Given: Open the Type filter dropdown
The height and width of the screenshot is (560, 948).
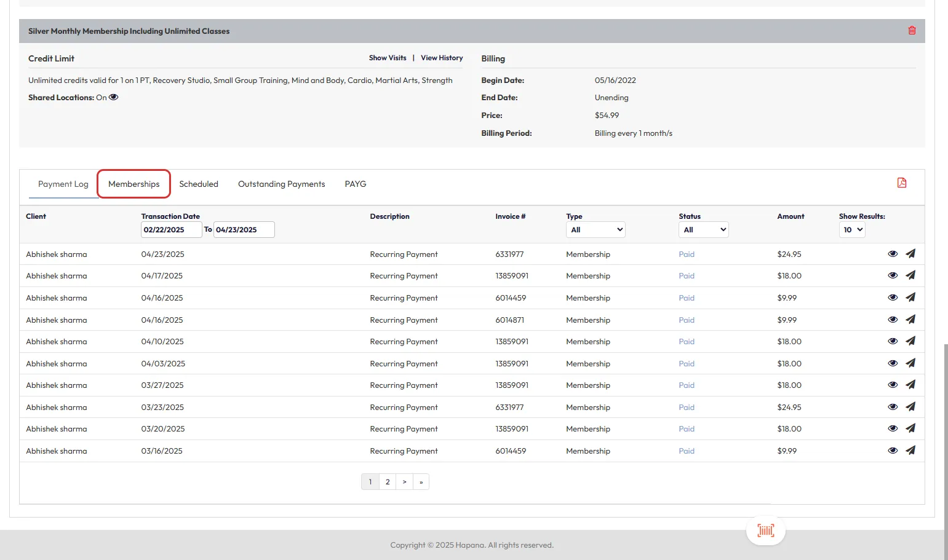Looking at the screenshot, I should (x=595, y=230).
